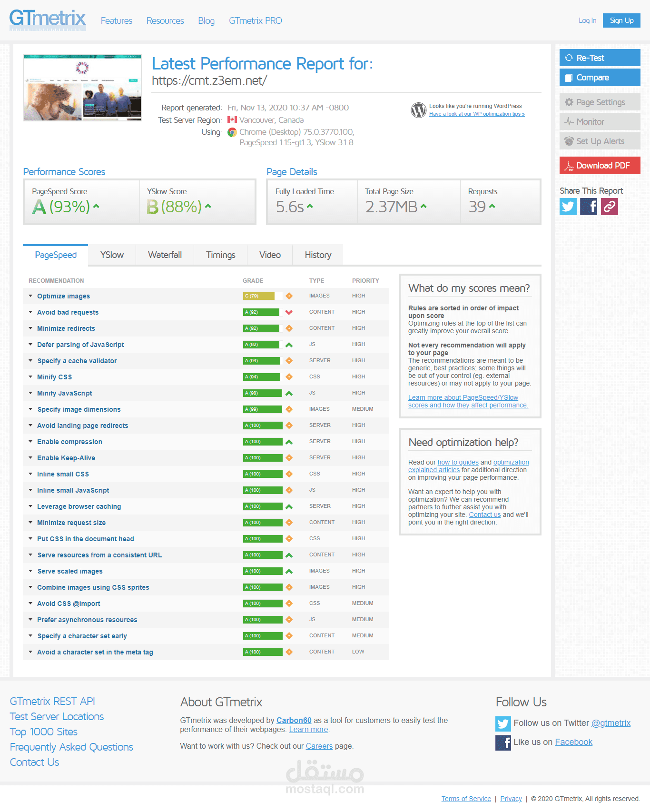Click the green up arrow for Serve scaled images

tap(289, 571)
